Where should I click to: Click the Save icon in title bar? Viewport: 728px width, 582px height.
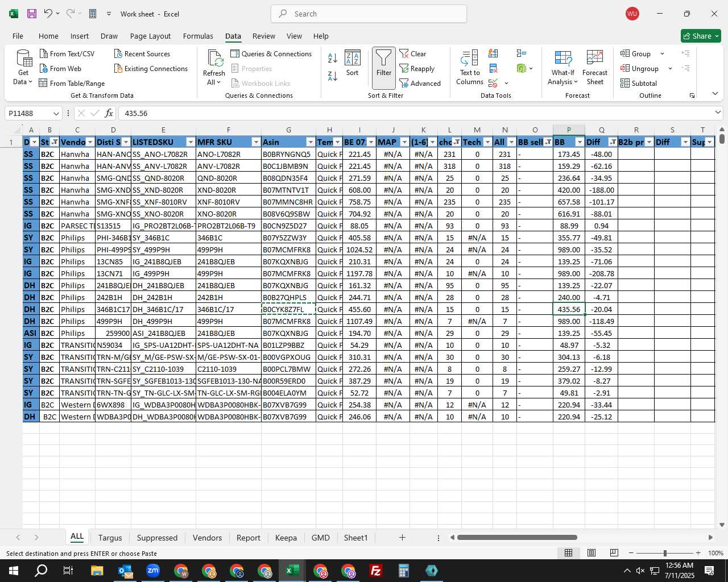click(x=32, y=14)
